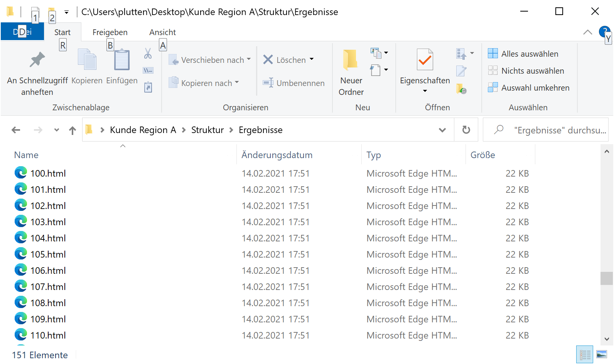Expand the address bar history chevron

(x=442, y=130)
